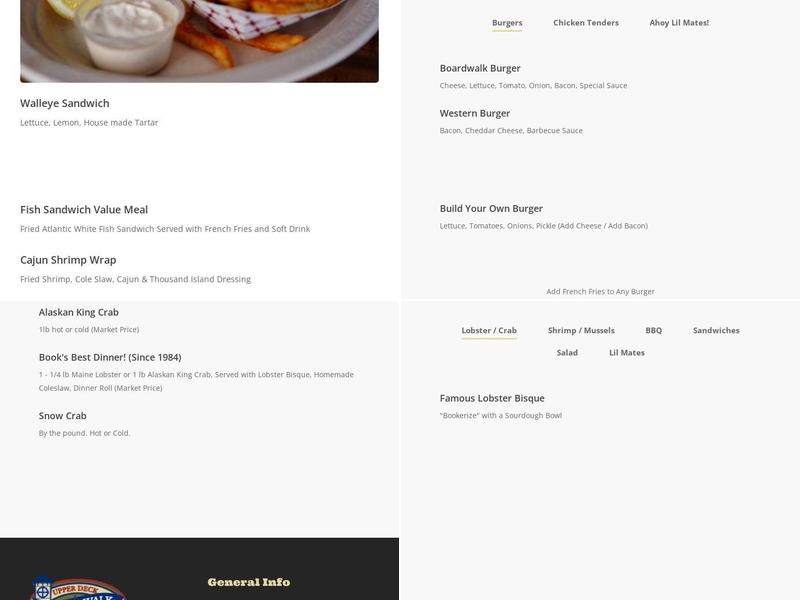The image size is (800, 600).
Task: Select the Boardwalk Burger entry
Action: [x=479, y=68]
